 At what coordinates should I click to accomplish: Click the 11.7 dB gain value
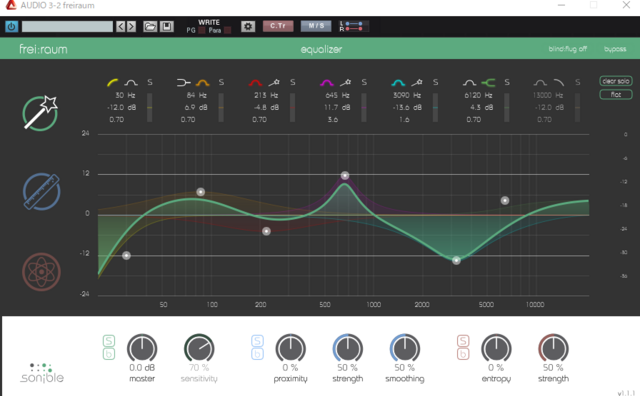coord(337,107)
